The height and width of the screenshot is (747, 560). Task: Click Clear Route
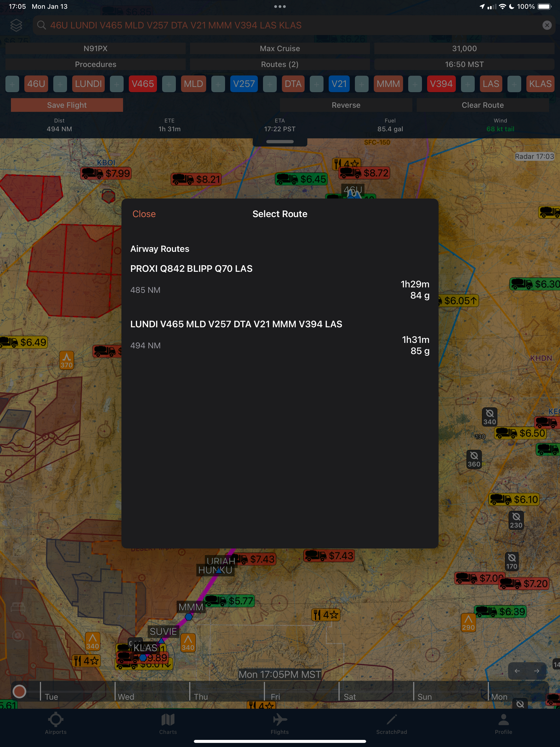(483, 105)
